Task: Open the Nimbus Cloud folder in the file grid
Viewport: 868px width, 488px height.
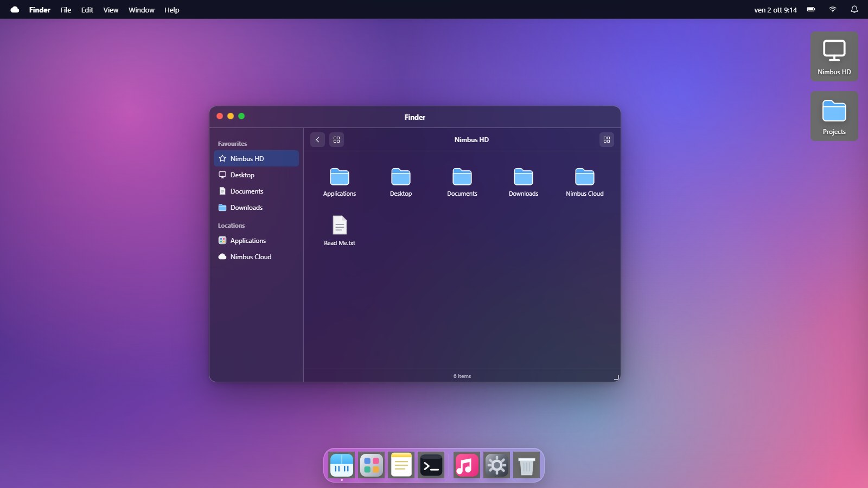Action: pyautogui.click(x=585, y=182)
